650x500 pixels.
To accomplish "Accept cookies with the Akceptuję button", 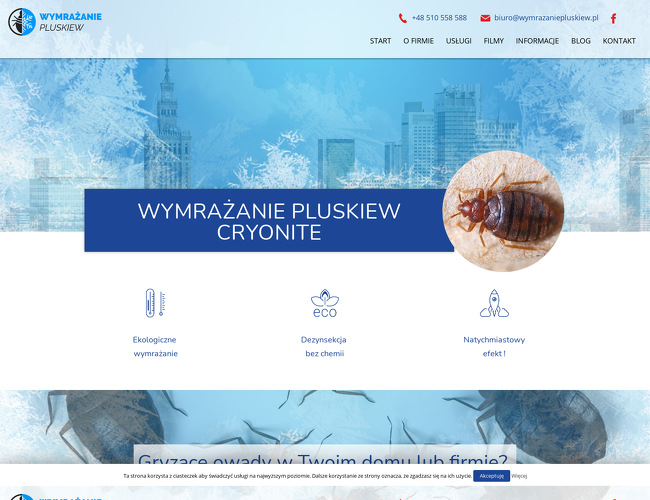I will point(491,476).
